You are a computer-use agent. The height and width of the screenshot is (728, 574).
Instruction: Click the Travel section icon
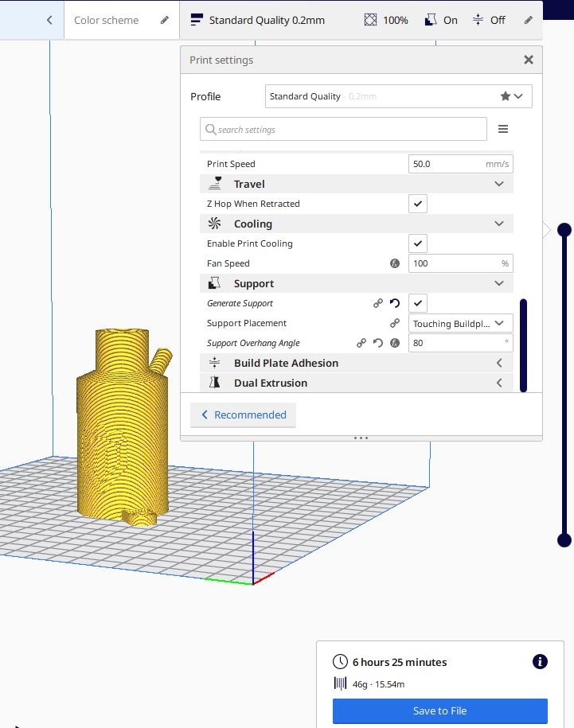215,184
